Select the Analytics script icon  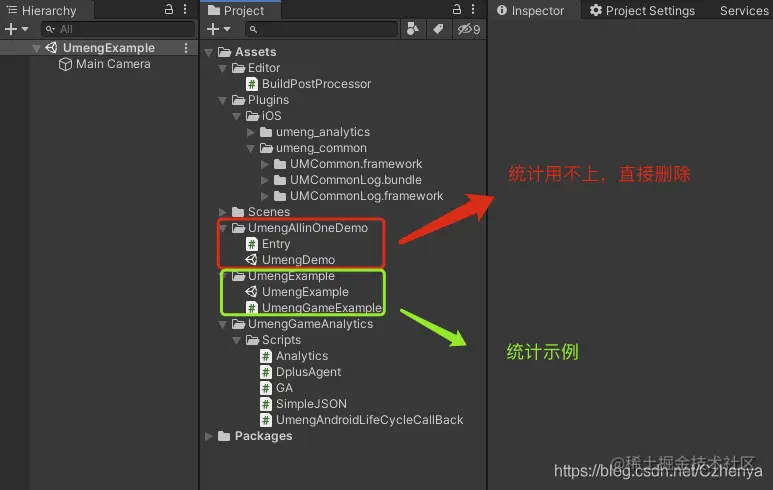click(x=266, y=356)
